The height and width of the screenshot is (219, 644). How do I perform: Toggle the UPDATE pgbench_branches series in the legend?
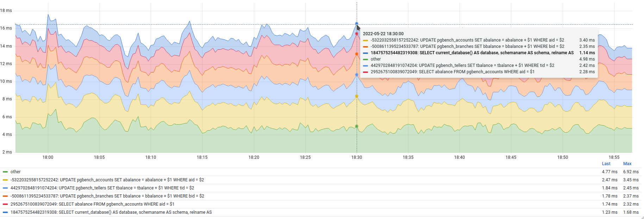(107, 196)
